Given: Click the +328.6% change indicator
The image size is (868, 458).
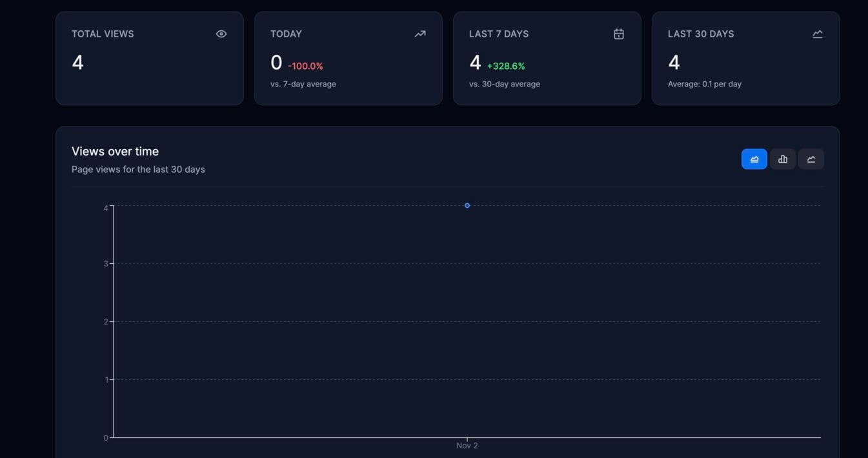Looking at the screenshot, I should 506,65.
